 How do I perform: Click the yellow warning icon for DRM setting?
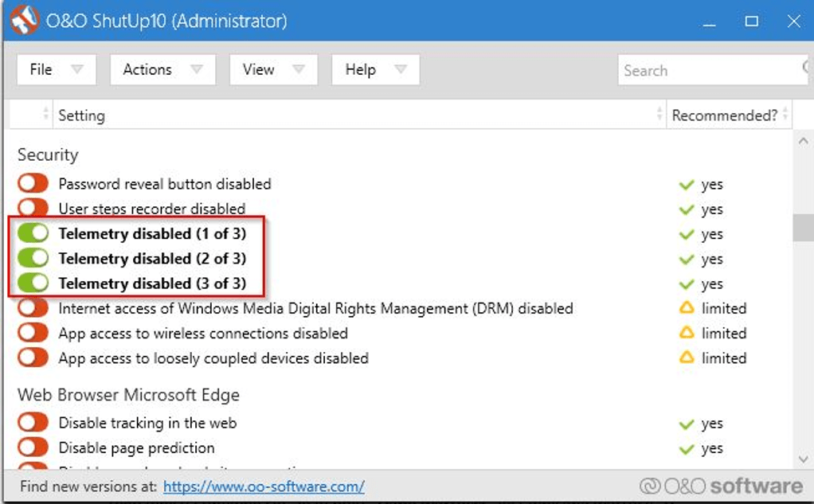point(686,308)
